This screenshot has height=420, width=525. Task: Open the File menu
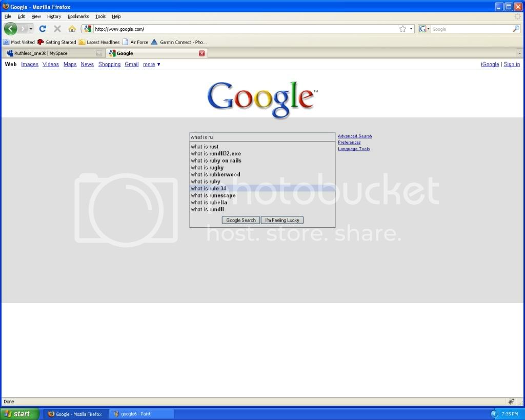click(8, 16)
